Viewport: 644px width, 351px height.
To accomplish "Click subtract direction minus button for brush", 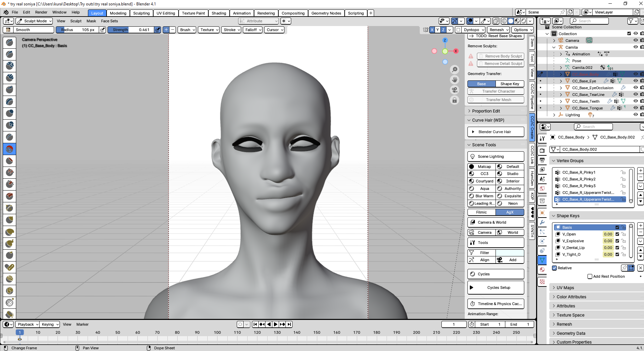I will pyautogui.click(x=172, y=30).
